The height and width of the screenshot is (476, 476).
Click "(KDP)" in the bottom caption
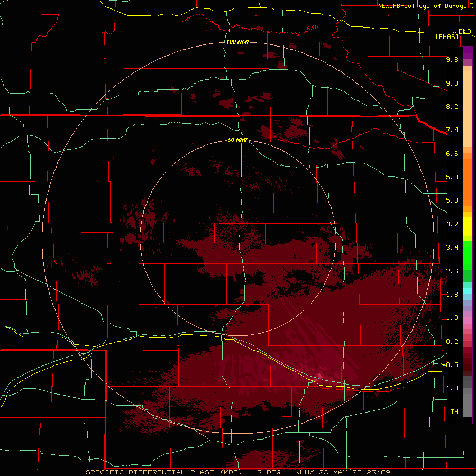point(232,472)
